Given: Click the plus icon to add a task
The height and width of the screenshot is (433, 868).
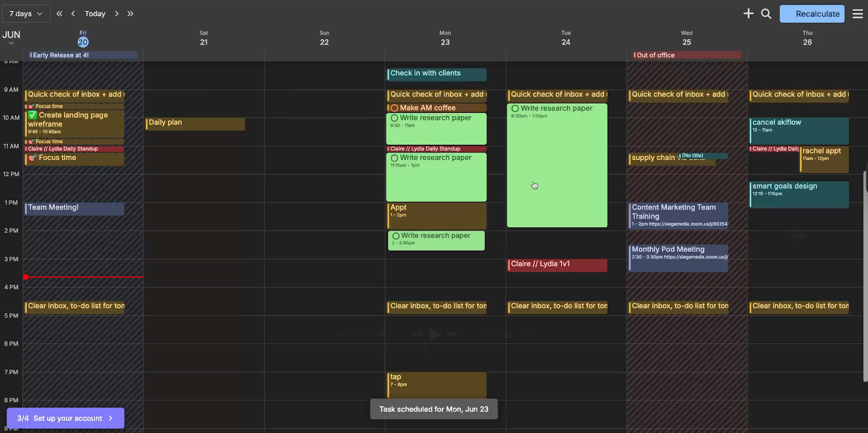Looking at the screenshot, I should click(748, 14).
